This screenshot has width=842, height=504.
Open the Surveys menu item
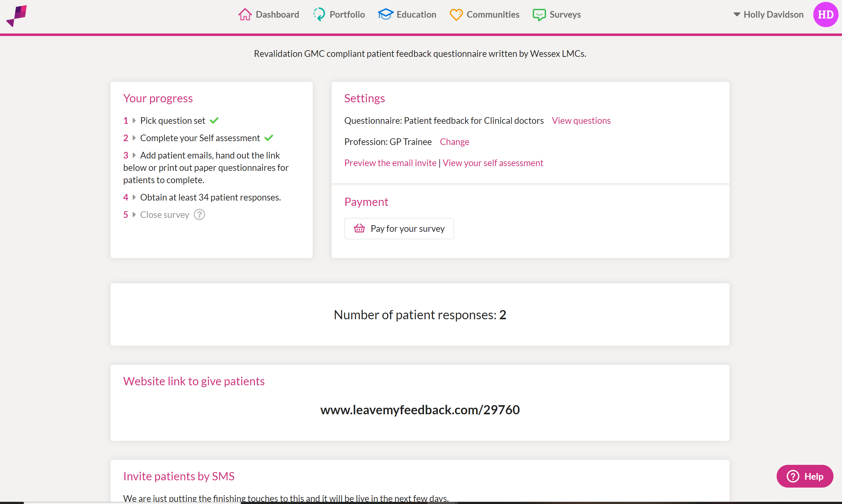(557, 15)
